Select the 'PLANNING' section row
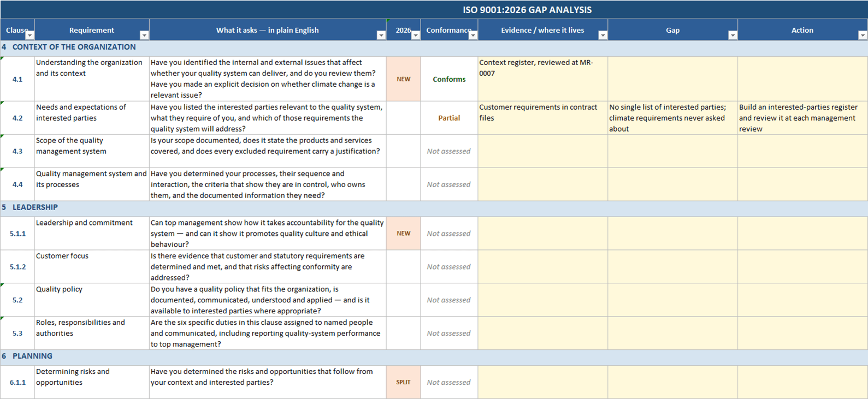This screenshot has height=399, width=868. pos(434,356)
